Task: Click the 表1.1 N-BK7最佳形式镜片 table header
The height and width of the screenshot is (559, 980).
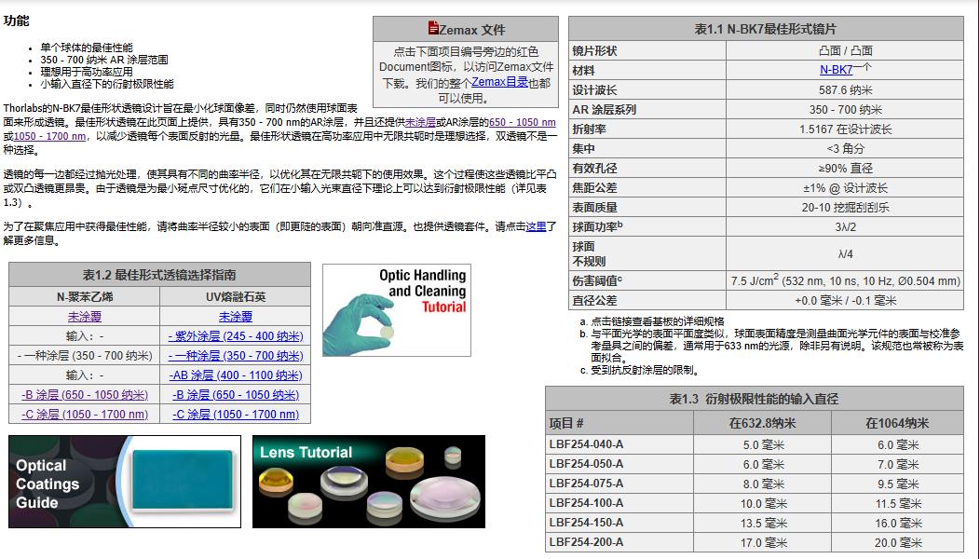Action: click(766, 30)
